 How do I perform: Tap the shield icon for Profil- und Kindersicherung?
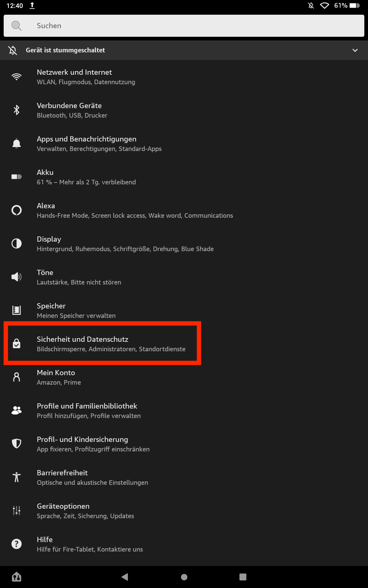click(17, 443)
